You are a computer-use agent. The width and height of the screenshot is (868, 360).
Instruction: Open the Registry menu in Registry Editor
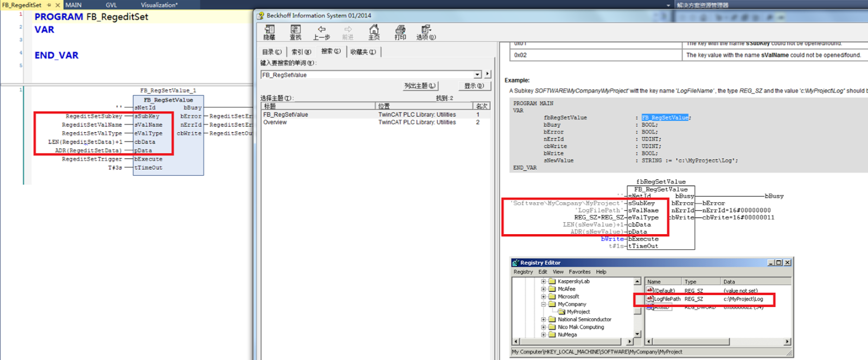tap(523, 272)
